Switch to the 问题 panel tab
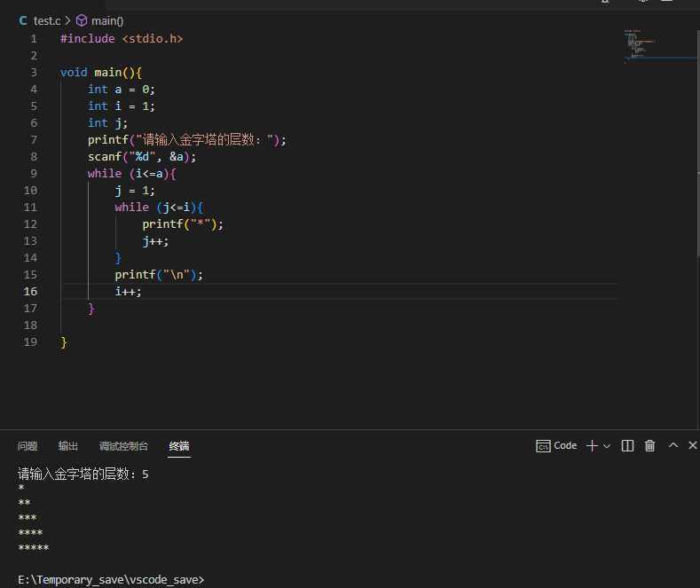 pos(28,446)
